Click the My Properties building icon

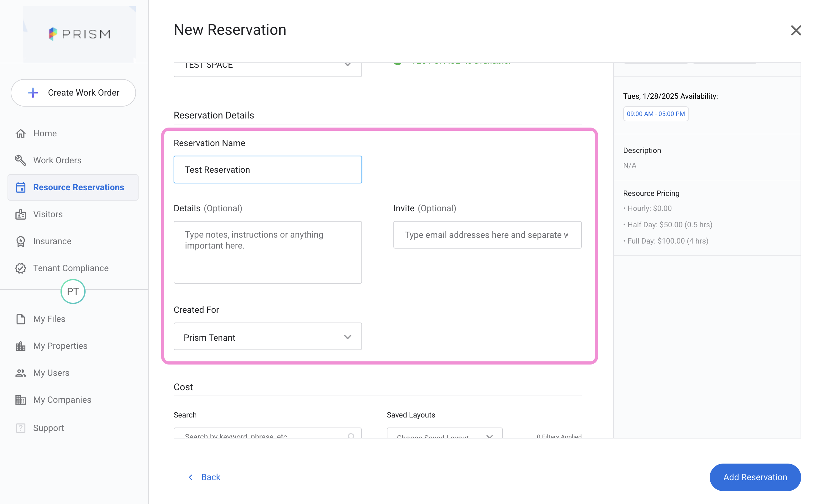[x=21, y=346]
